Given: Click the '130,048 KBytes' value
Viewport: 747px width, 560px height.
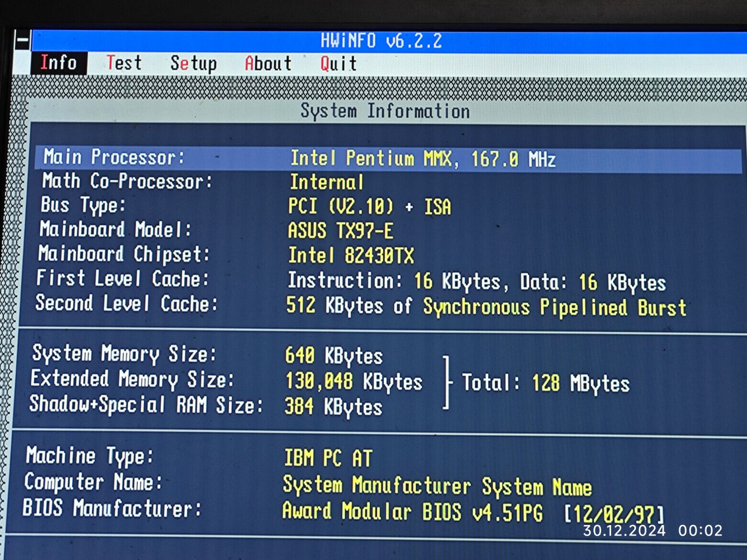Looking at the screenshot, I should pyautogui.click(x=354, y=382).
